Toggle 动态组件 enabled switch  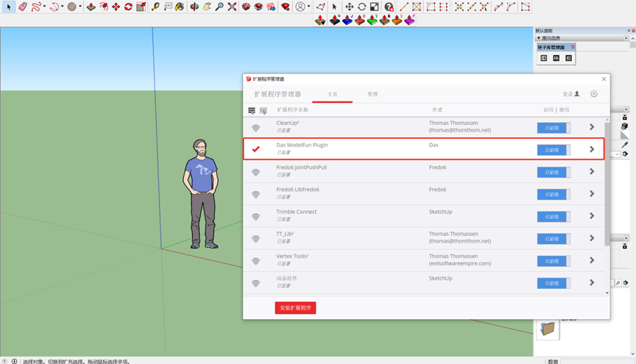554,283
